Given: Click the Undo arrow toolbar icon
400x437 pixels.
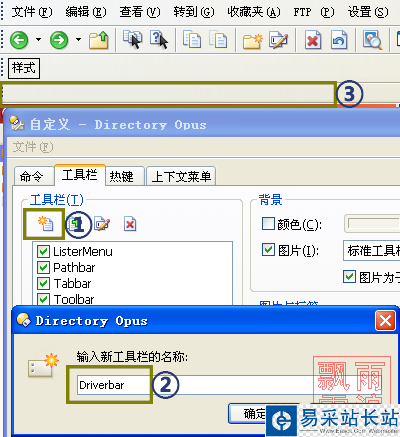Looking at the screenshot, I should point(339,40).
